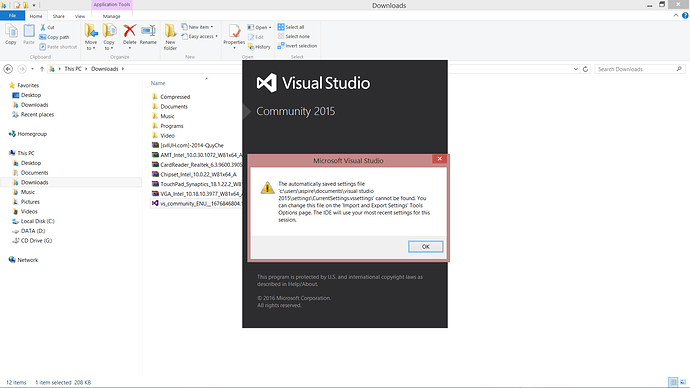The width and height of the screenshot is (690, 388).
Task: Select the vs_community_ENU installer file
Action: click(196, 203)
